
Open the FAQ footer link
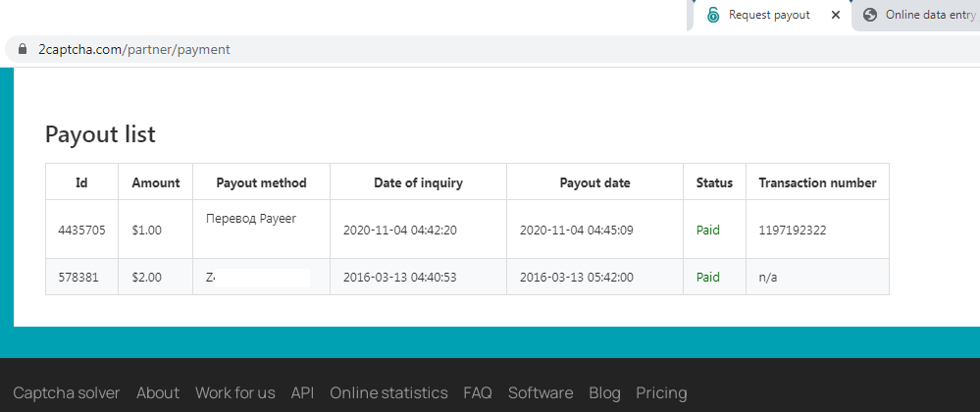pyautogui.click(x=478, y=392)
